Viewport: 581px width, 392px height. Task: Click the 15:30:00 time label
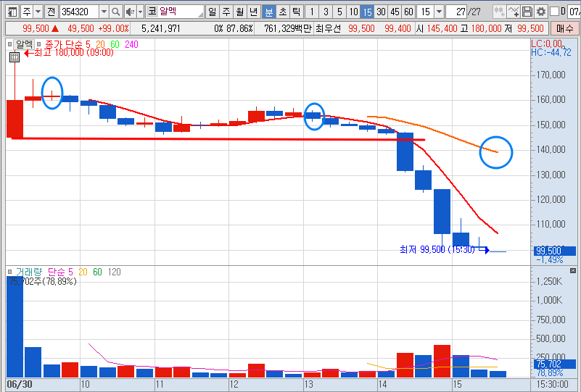[553, 384]
